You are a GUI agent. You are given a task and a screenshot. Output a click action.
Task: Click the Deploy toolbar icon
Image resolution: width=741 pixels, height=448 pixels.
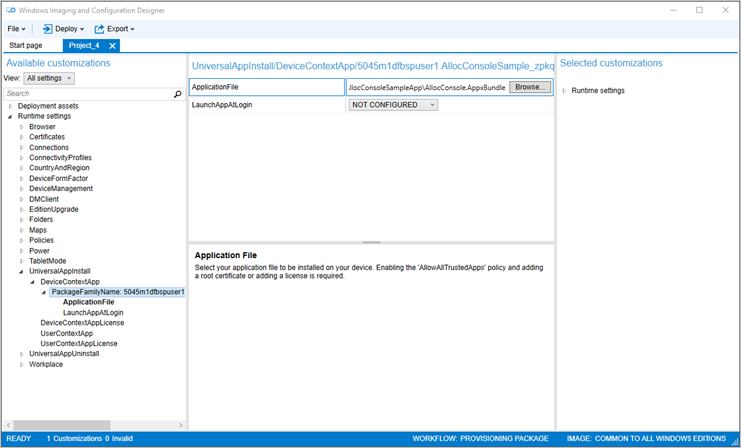point(47,29)
